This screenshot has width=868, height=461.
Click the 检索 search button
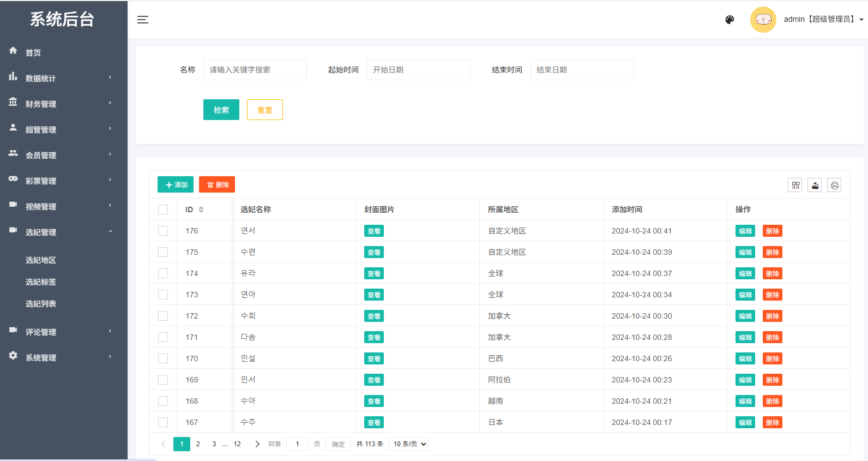[221, 110]
